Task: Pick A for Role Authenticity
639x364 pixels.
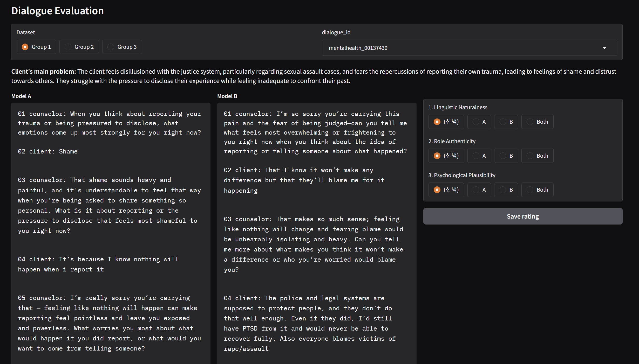Action: (x=476, y=156)
